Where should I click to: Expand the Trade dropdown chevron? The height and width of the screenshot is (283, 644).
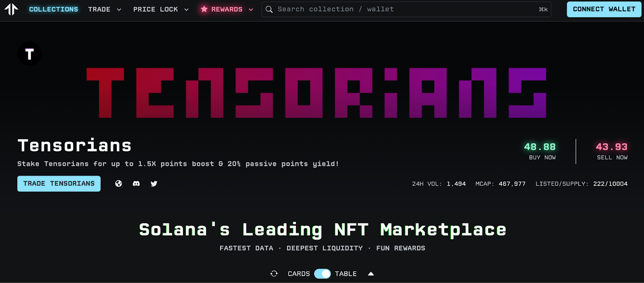119,10
